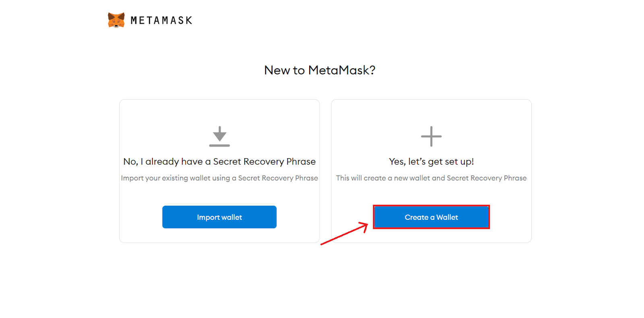Click the 'This will create a new wallet' description

point(431,178)
